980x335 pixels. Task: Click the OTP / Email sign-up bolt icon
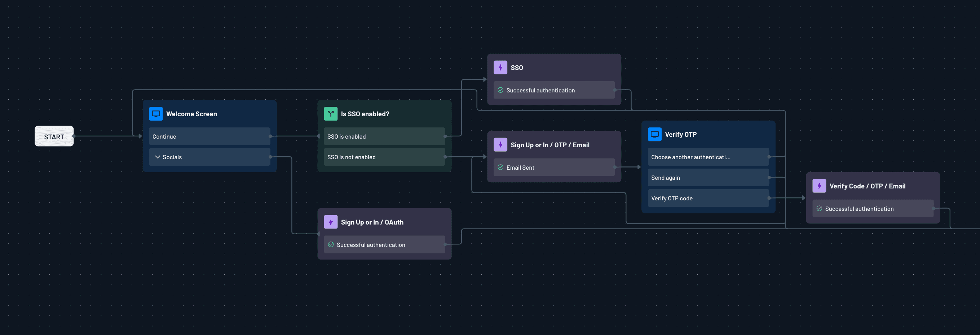point(500,145)
